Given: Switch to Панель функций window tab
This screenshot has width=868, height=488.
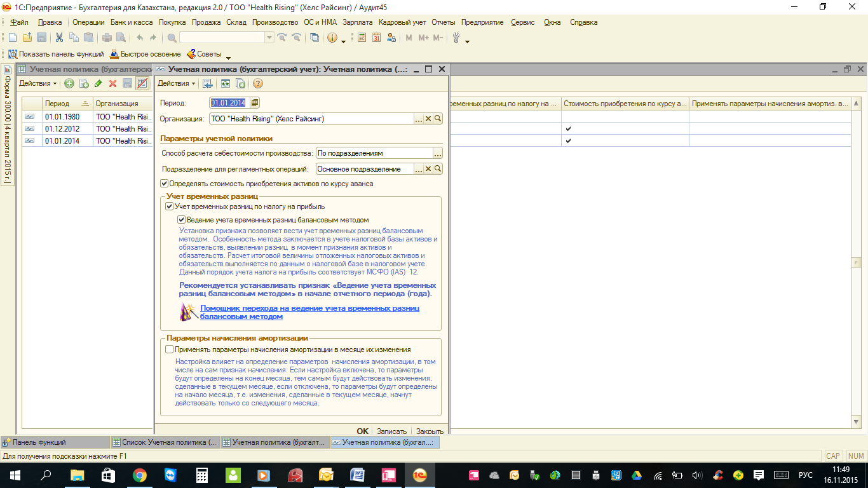Looking at the screenshot, I should (x=55, y=442).
